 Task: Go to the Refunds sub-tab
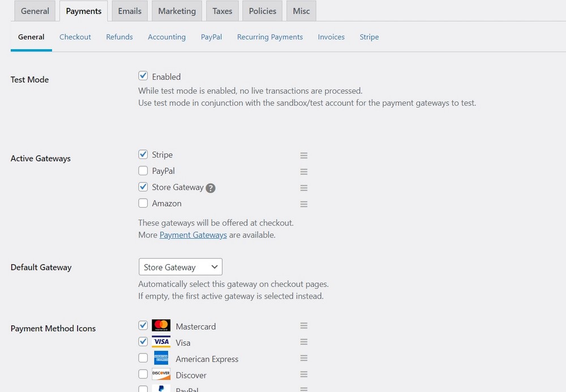pyautogui.click(x=119, y=37)
